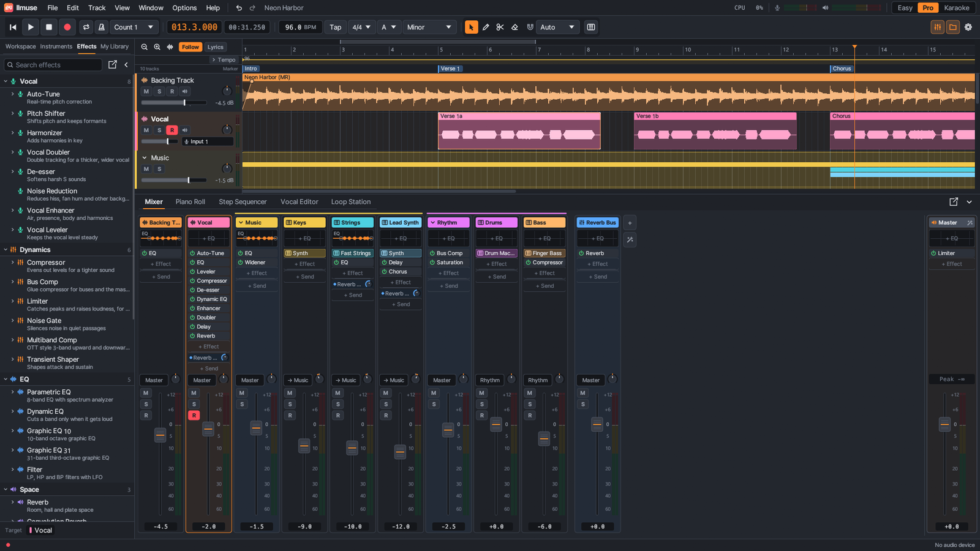Select the pencil draw tool
The height and width of the screenshot is (551, 980).
(x=486, y=27)
